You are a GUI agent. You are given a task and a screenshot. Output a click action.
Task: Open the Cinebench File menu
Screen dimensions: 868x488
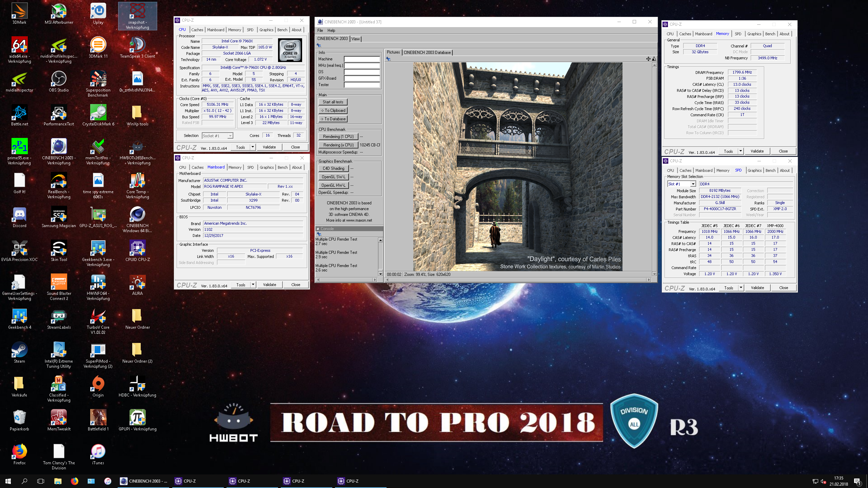coord(320,30)
